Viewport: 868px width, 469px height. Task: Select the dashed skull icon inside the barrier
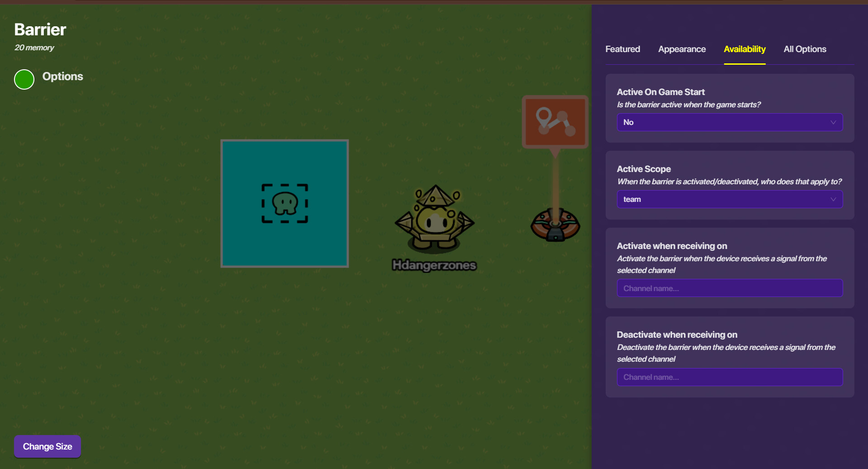pos(285,203)
